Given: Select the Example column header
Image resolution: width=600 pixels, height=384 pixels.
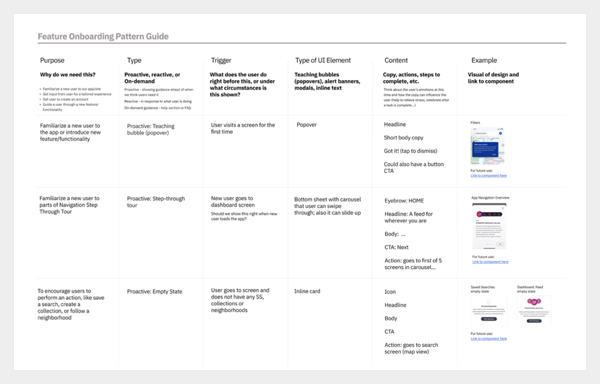Looking at the screenshot, I should pyautogui.click(x=484, y=60).
